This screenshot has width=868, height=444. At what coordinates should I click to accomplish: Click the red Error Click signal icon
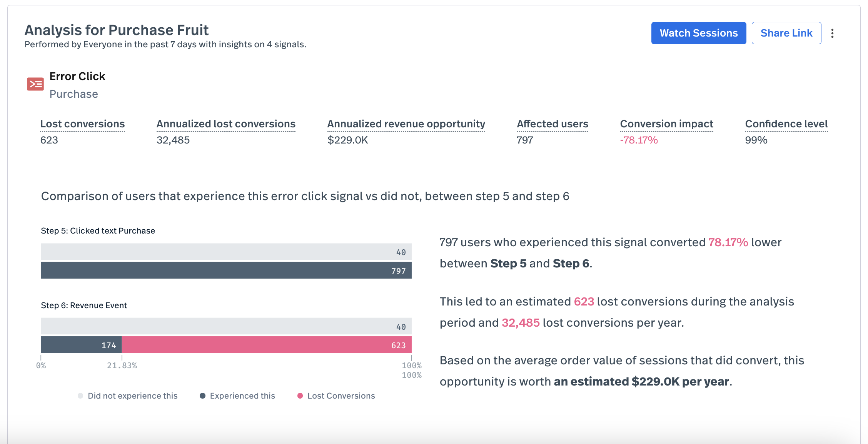(35, 84)
